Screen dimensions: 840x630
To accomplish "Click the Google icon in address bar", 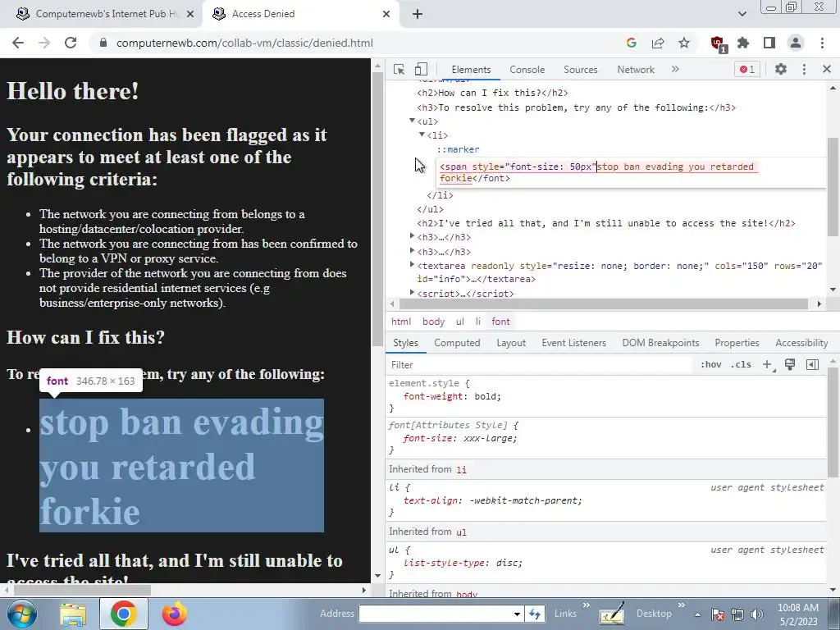I will (x=631, y=43).
